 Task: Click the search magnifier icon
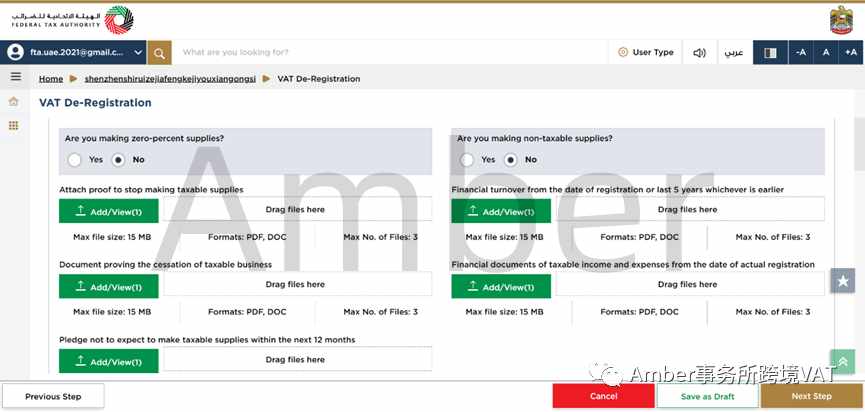pyautogui.click(x=159, y=53)
